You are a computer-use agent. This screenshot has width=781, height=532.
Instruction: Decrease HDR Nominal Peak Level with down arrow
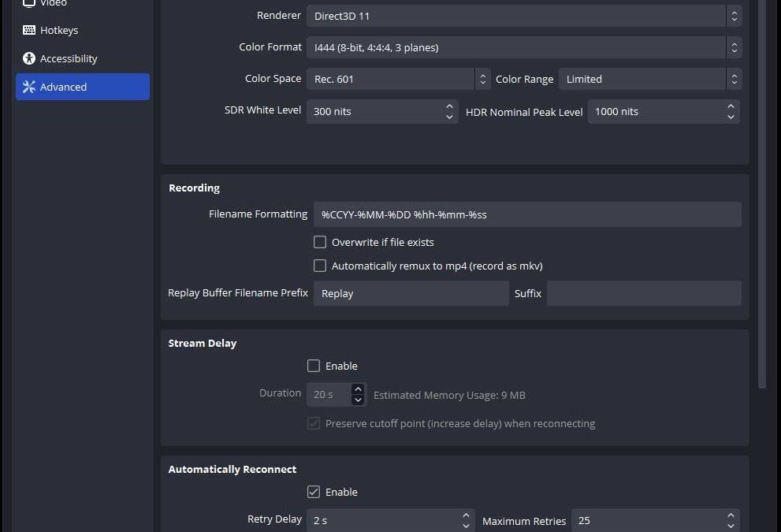pyautogui.click(x=731, y=117)
